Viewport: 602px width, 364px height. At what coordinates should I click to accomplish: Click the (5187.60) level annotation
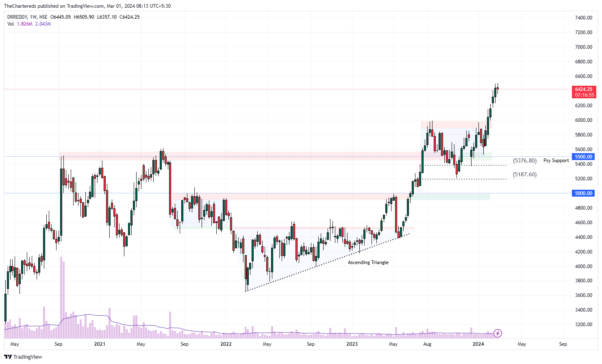click(x=525, y=175)
